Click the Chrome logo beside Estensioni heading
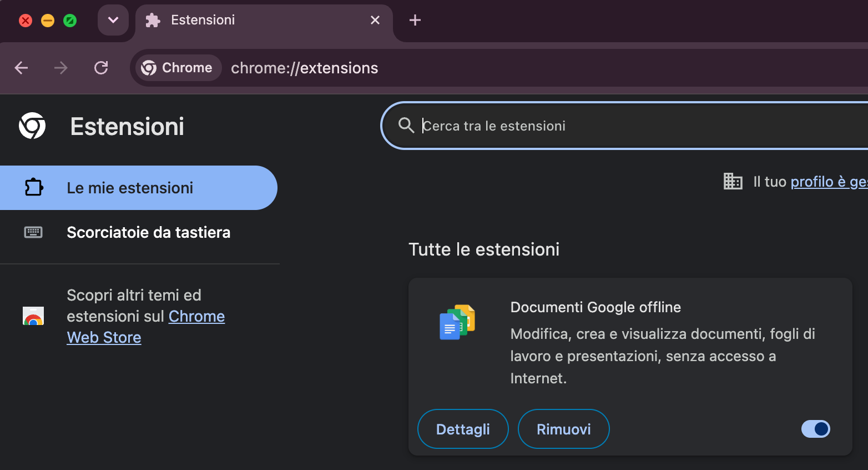The height and width of the screenshot is (470, 868). click(32, 126)
